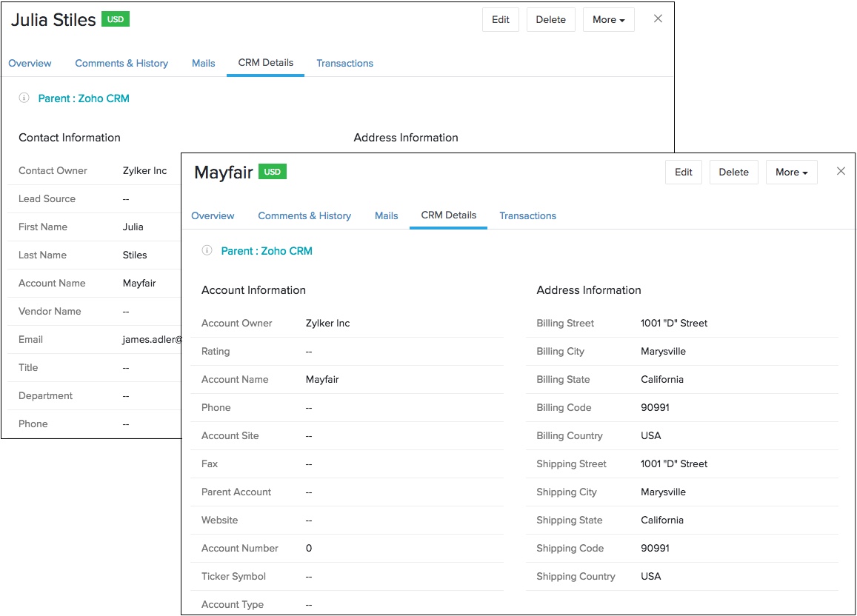
Task: Close the Julia Stiles details panel
Action: [x=658, y=19]
